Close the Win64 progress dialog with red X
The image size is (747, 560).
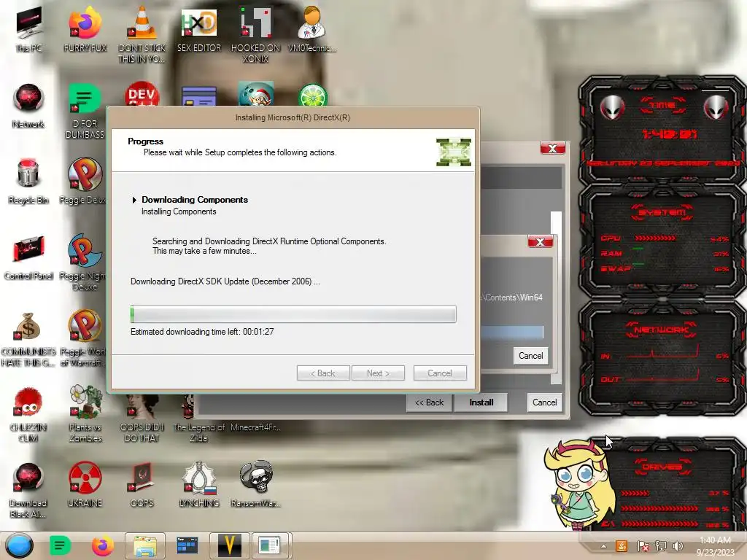pos(541,242)
